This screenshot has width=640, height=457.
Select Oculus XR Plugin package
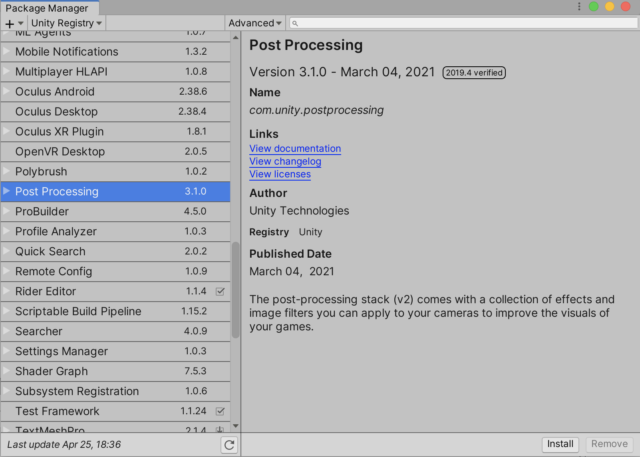[x=116, y=131]
